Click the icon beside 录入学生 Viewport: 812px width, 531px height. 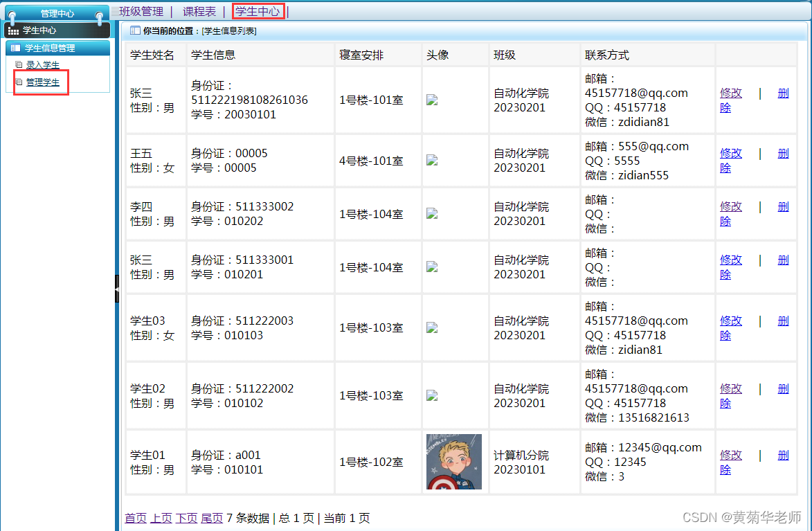19,65
